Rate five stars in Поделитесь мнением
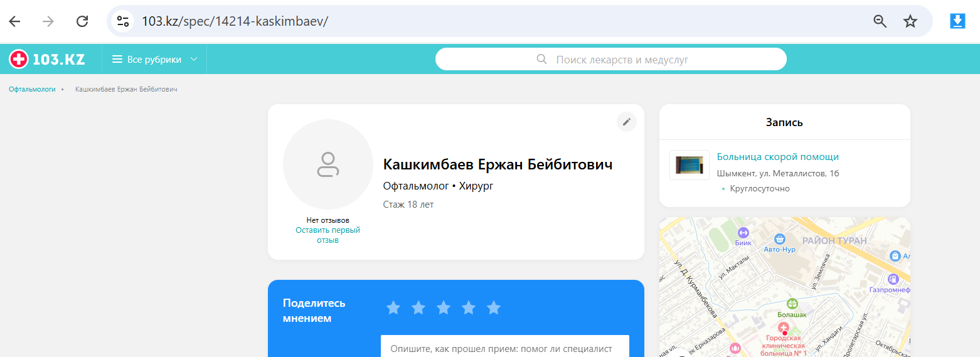 494,307
